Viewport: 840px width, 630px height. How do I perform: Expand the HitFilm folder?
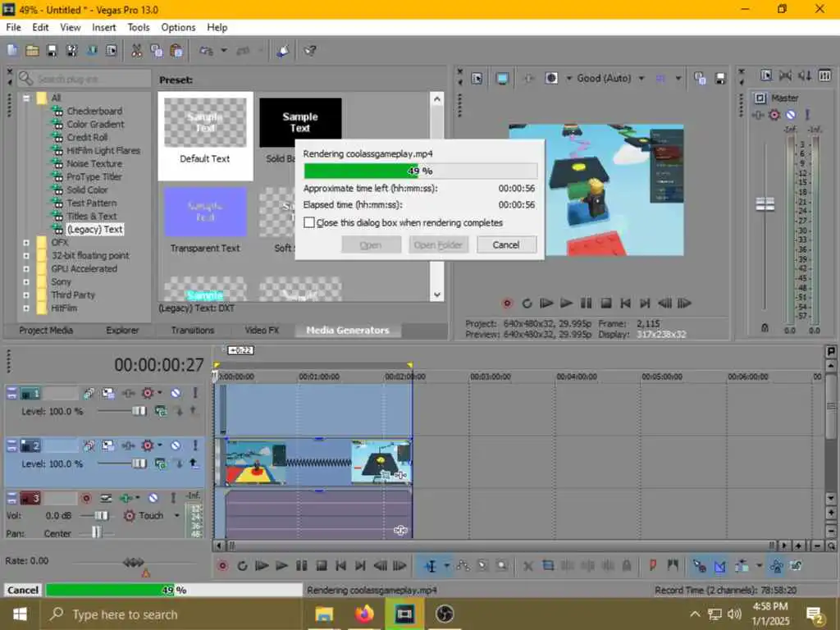click(25, 308)
